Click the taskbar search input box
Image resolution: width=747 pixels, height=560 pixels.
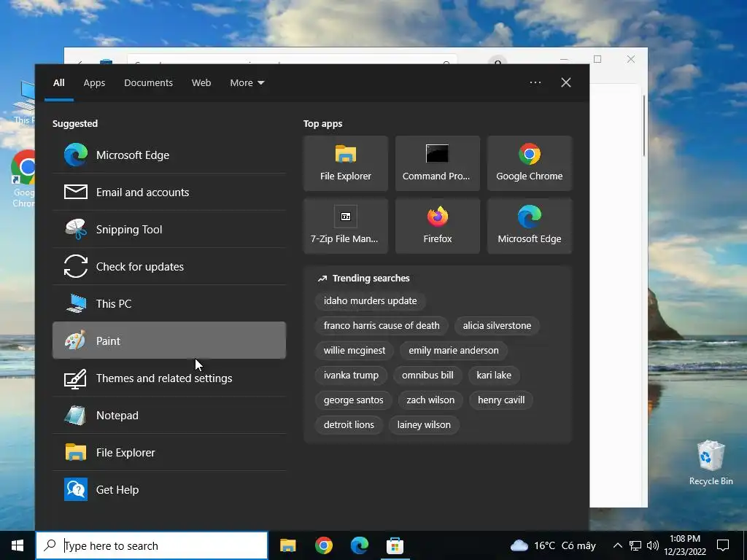click(152, 545)
